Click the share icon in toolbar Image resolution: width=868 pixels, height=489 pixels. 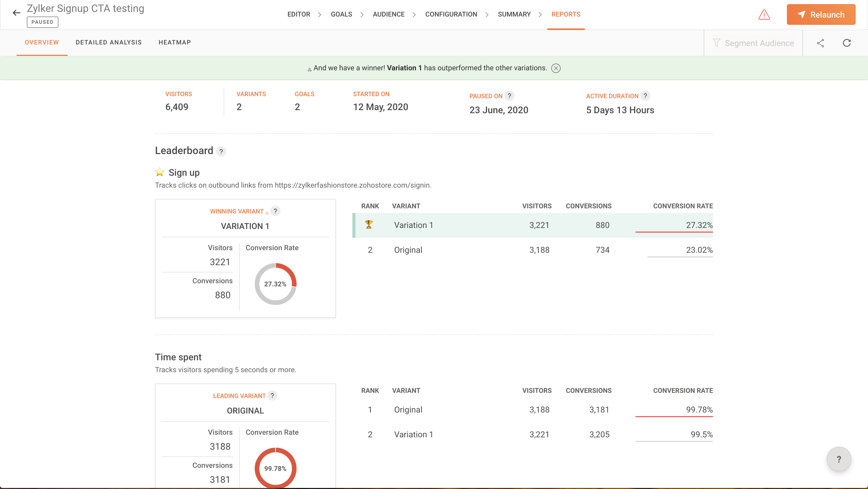[820, 43]
